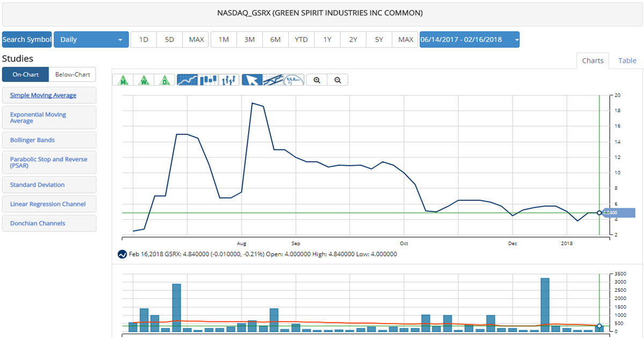Click the Search Symbol button

(27, 40)
